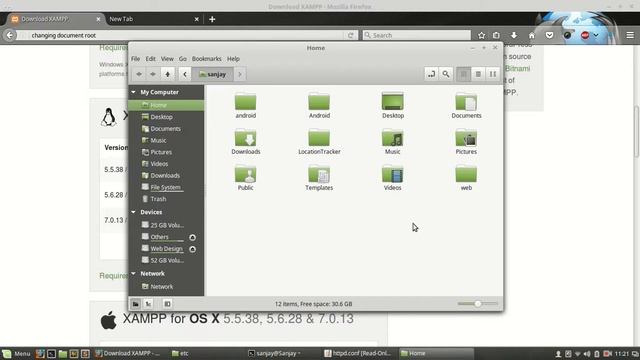Image resolution: width=640 pixels, height=360 pixels.
Task: Hide the sidebar button in status bar
Action: click(167, 304)
